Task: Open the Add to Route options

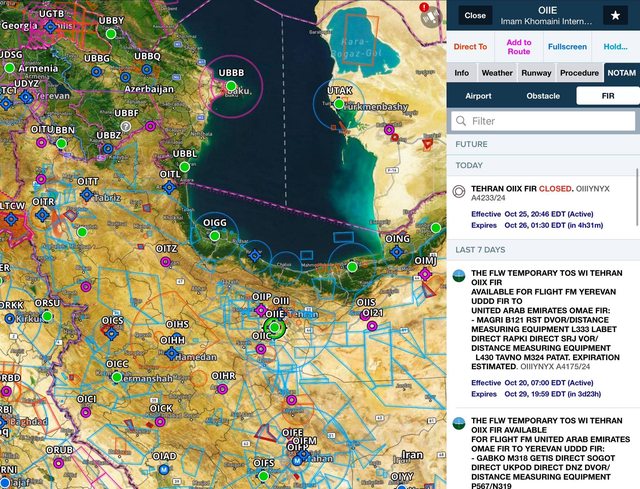Action: [519, 46]
